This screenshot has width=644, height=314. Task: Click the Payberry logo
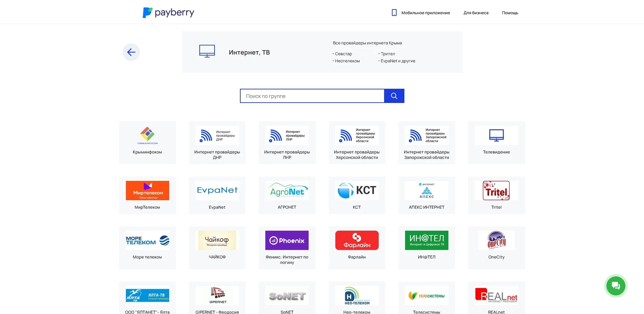point(168,12)
